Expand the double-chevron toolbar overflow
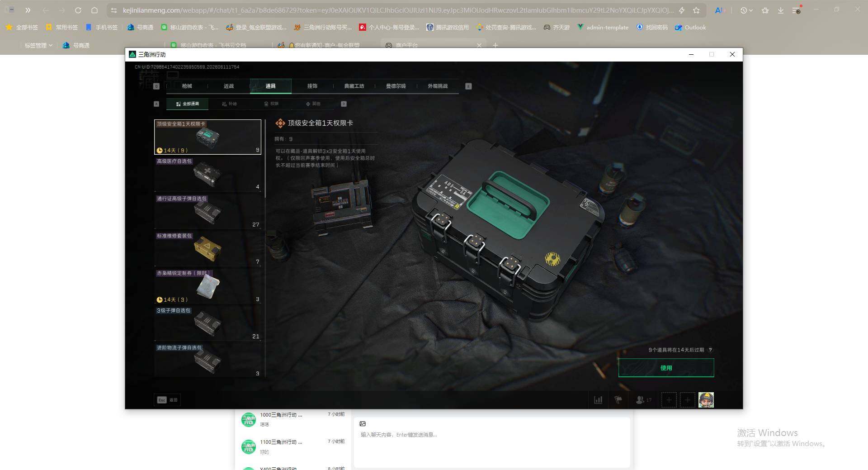The height and width of the screenshot is (470, 868). pyautogui.click(x=28, y=10)
